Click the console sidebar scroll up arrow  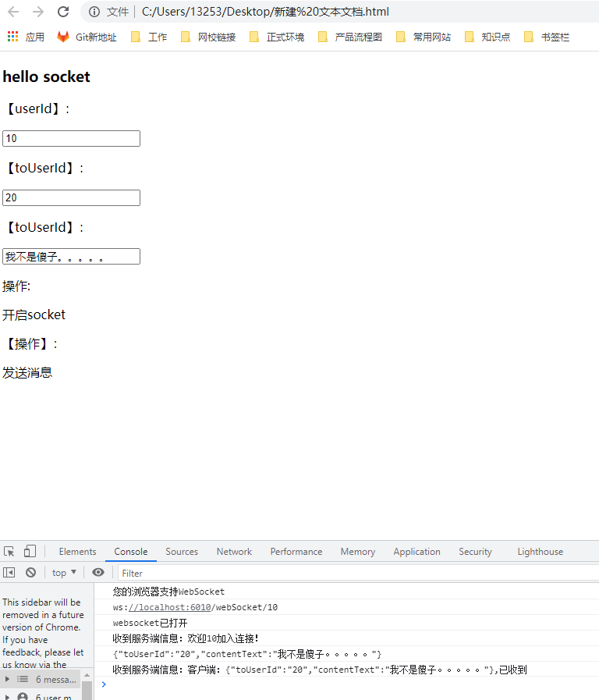(x=87, y=675)
